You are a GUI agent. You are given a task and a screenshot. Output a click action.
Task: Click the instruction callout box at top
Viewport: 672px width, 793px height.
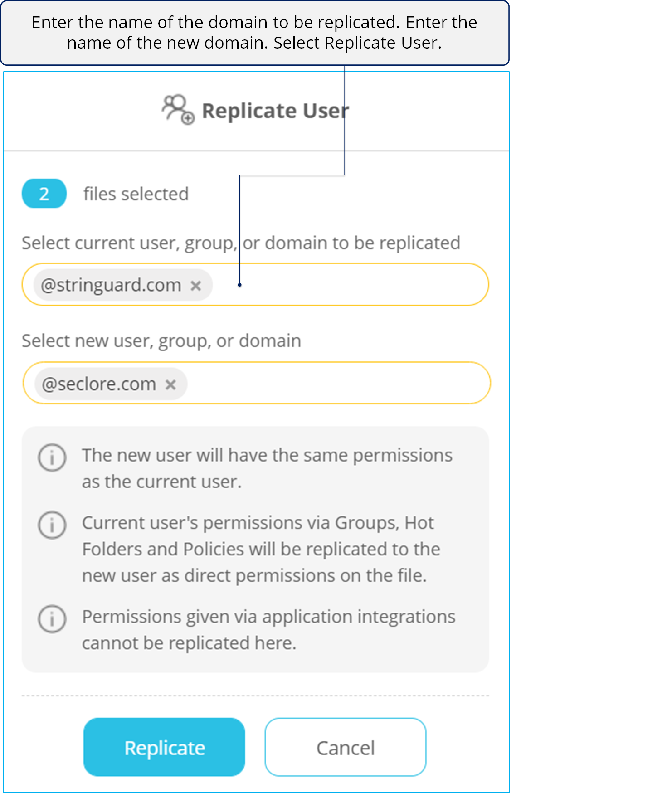pos(255,33)
